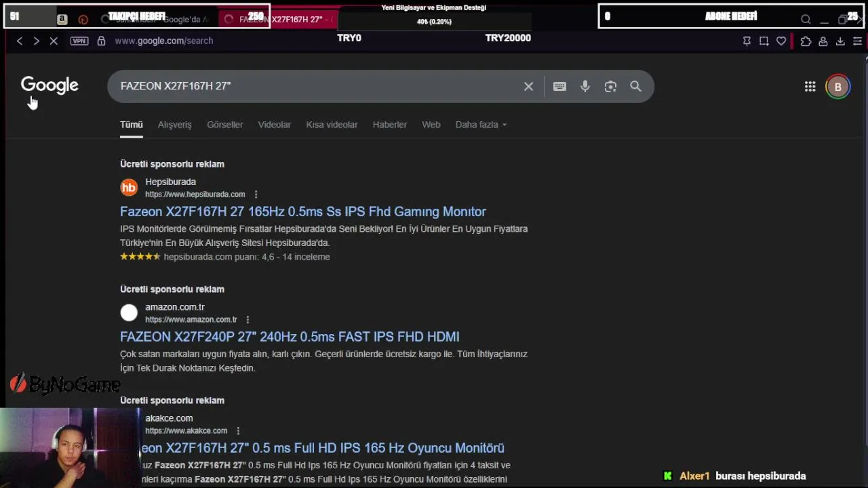868x488 pixels.
Task: Click the hepsiburada.com puanı rating text
Action: coord(247,257)
